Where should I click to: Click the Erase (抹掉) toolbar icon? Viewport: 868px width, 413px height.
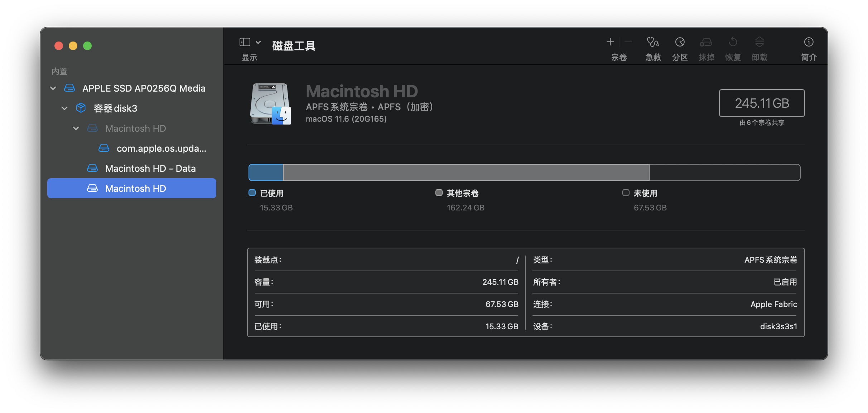[706, 43]
